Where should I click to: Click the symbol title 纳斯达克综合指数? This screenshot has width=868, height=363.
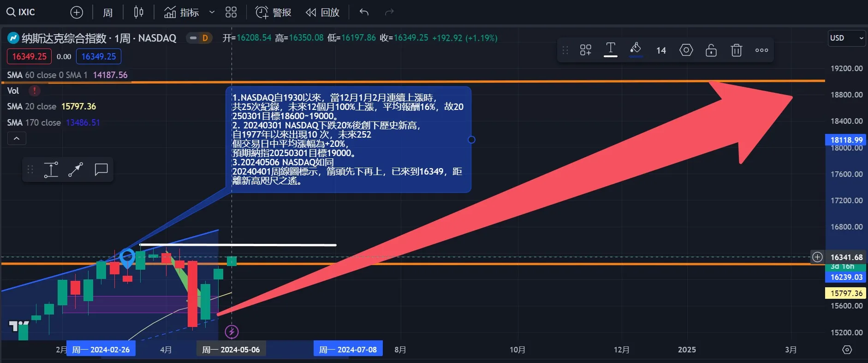pos(64,38)
